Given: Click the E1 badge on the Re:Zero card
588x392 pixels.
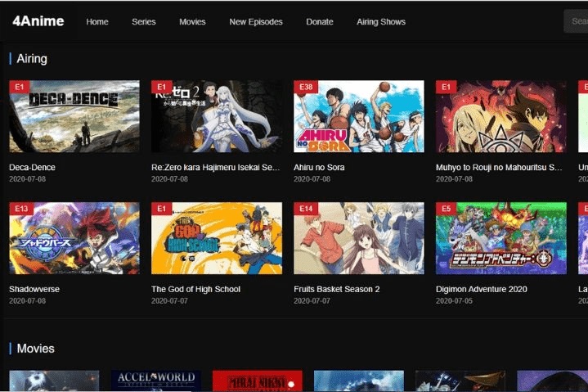Looking at the screenshot, I should pyautogui.click(x=162, y=87).
